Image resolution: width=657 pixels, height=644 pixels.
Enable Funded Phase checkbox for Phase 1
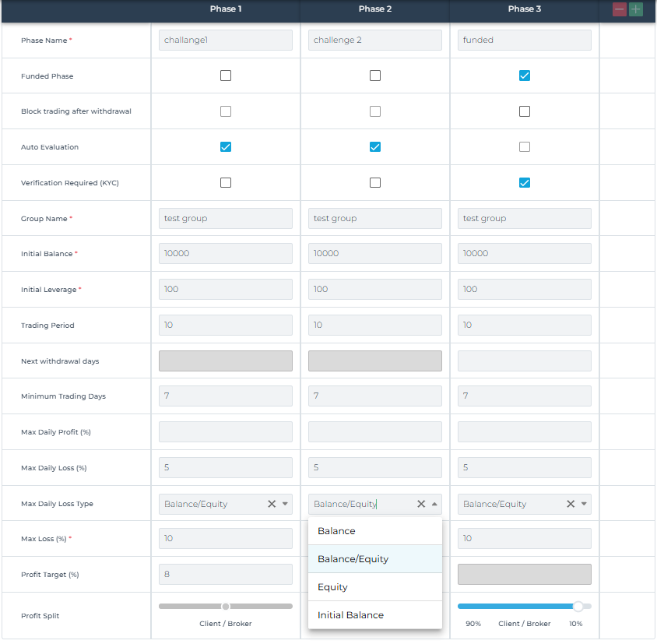pyautogui.click(x=226, y=76)
